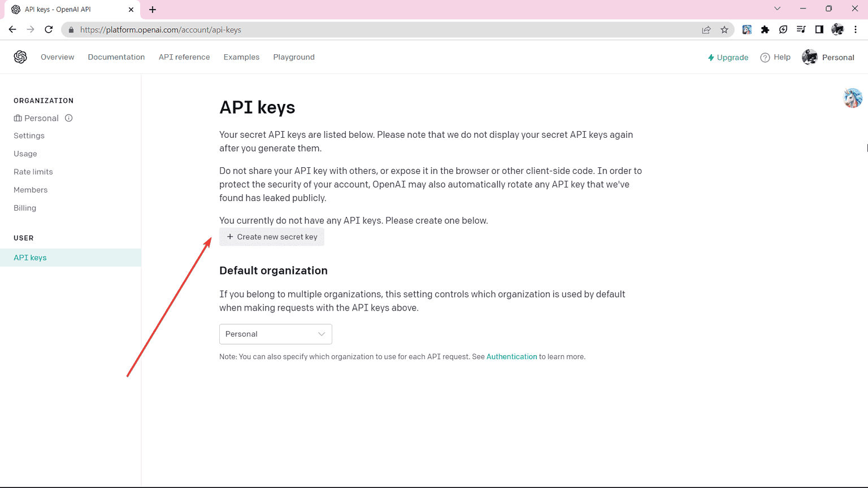Open Billing in the sidebar

coord(25,208)
